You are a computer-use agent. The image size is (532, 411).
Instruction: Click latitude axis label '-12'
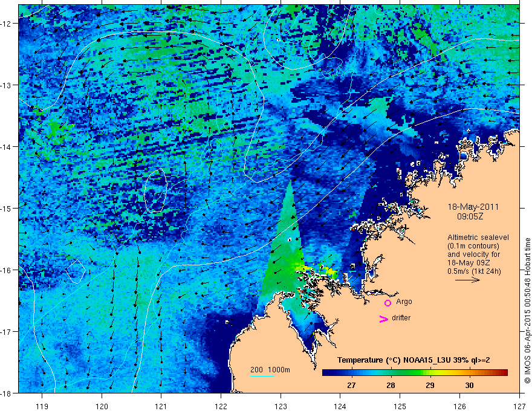coord(7,24)
